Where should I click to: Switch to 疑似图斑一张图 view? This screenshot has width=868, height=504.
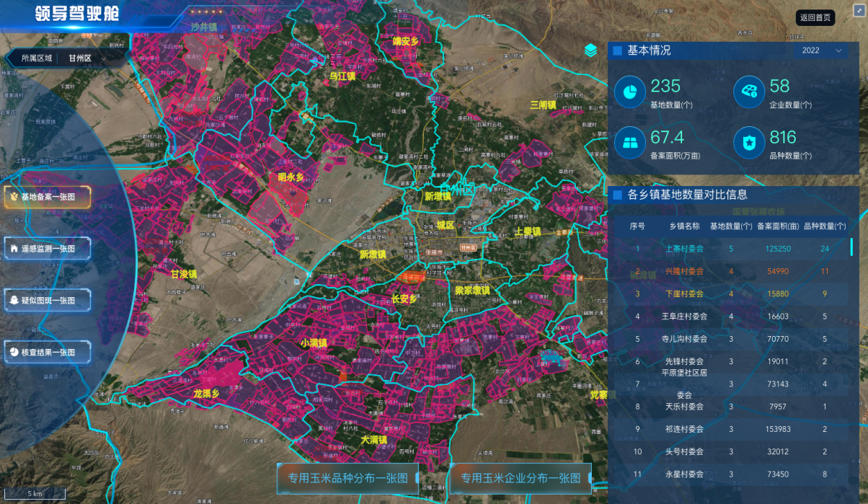click(48, 300)
